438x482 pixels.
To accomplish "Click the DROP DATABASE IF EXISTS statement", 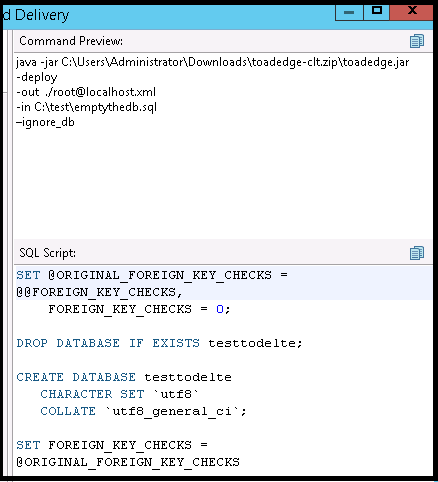I will [x=159, y=343].
